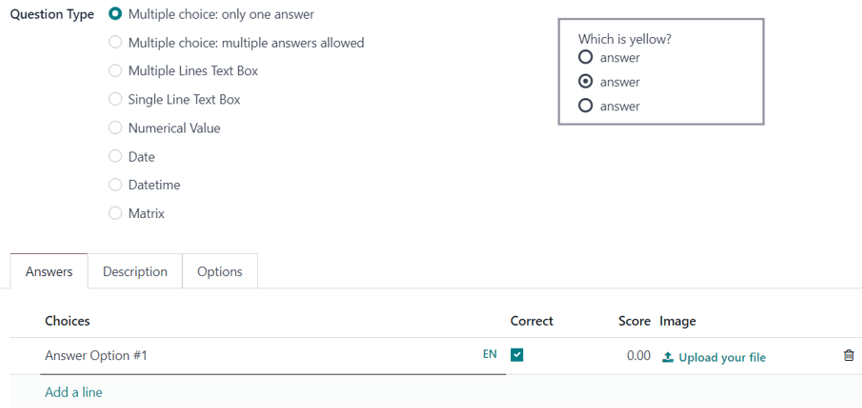The image size is (862, 408).
Task: Go to the Options tab
Action: pyautogui.click(x=220, y=272)
